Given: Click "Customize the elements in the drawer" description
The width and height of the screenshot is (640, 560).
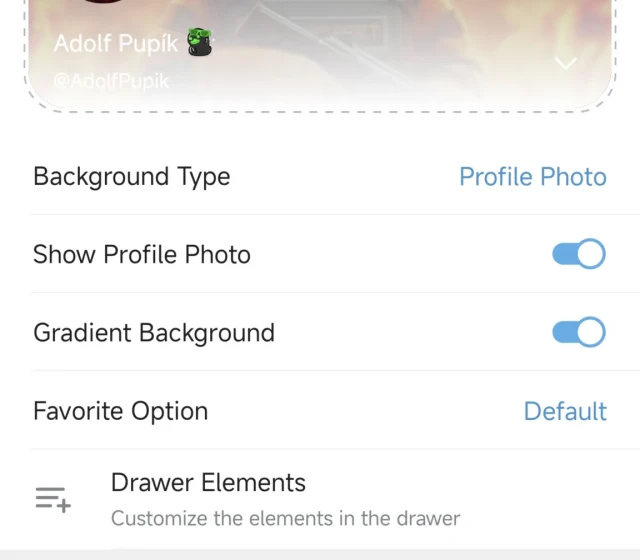Looking at the screenshot, I should [285, 518].
